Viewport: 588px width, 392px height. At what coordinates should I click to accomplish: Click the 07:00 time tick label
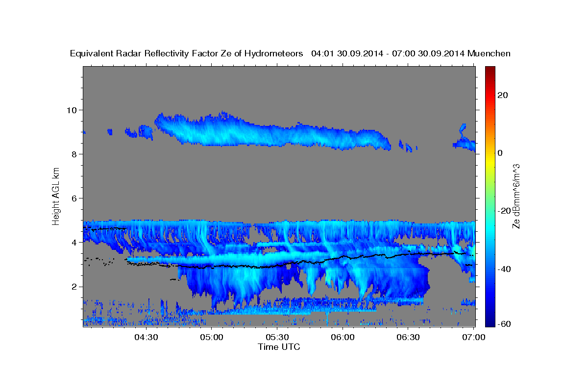[x=473, y=338]
